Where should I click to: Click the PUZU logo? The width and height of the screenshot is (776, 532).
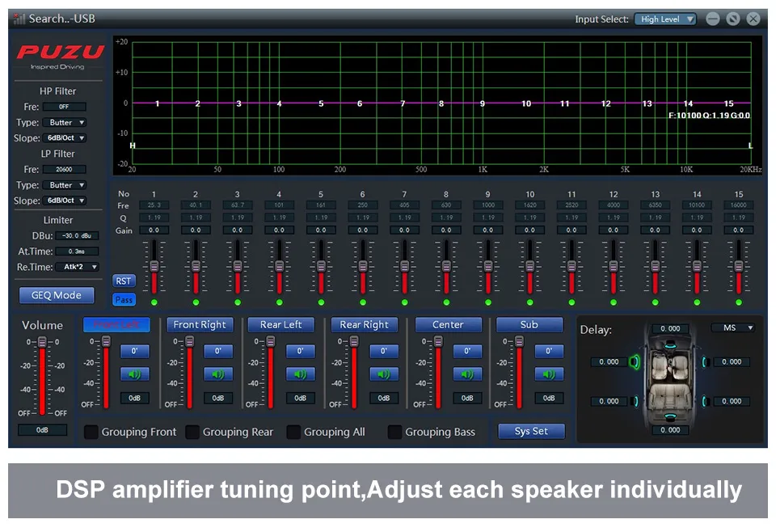click(x=60, y=52)
